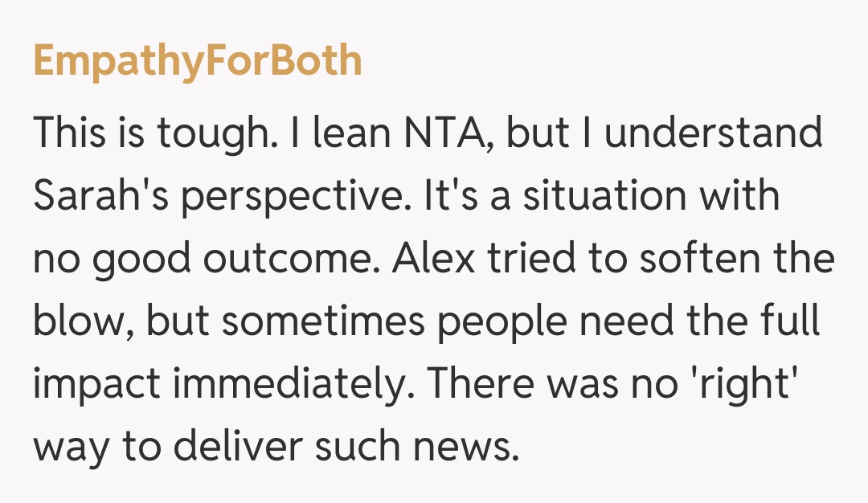This screenshot has width=868, height=503.
Task: Click the phrase 'This is tough'
Action: click(x=136, y=133)
